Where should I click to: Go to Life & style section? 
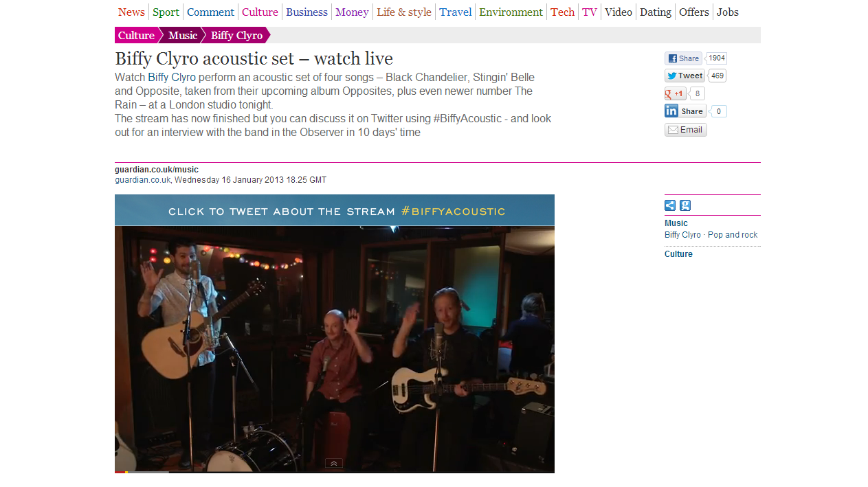tap(404, 12)
